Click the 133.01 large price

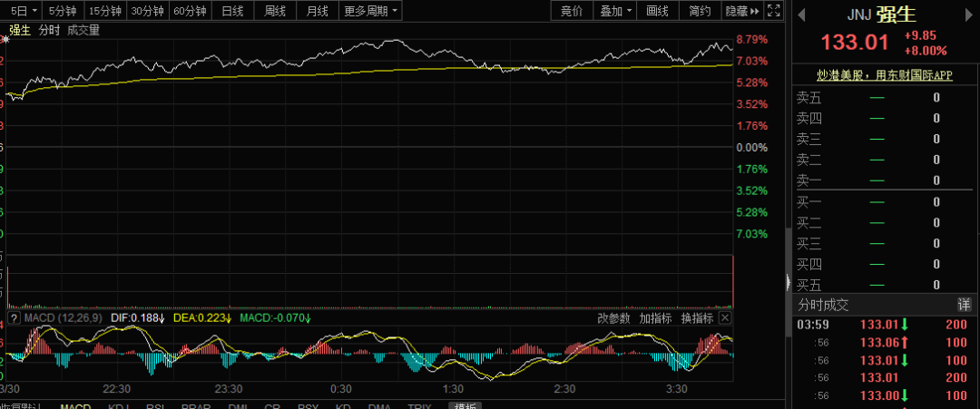tap(855, 43)
